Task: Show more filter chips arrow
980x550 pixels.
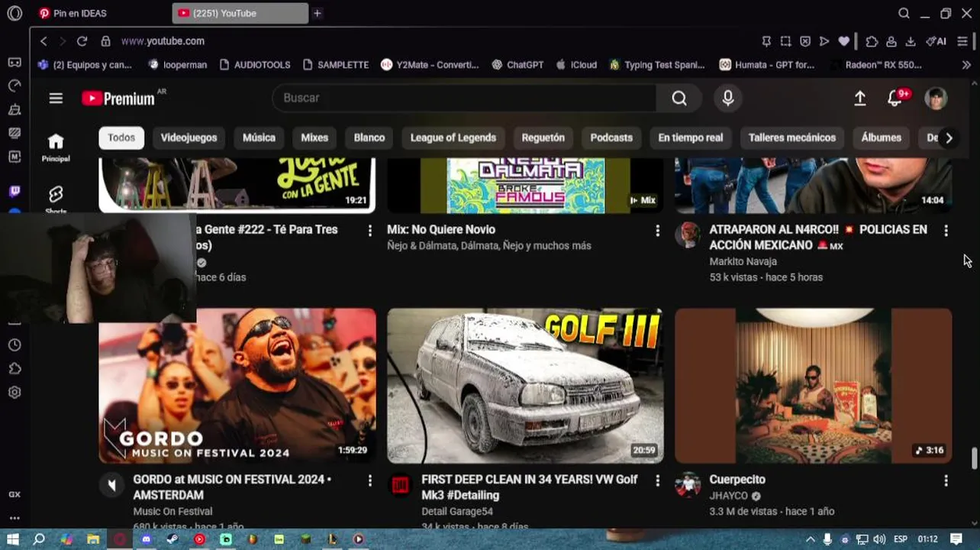Action: coord(949,138)
